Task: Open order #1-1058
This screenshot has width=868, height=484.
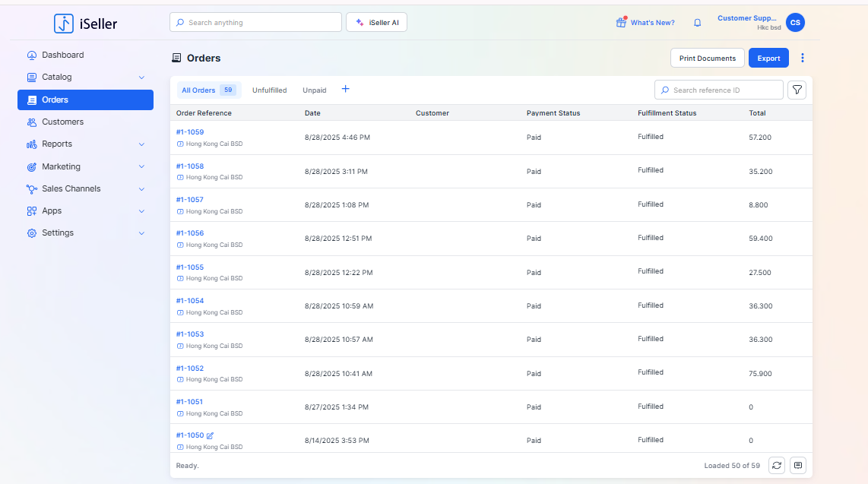Action: click(190, 166)
